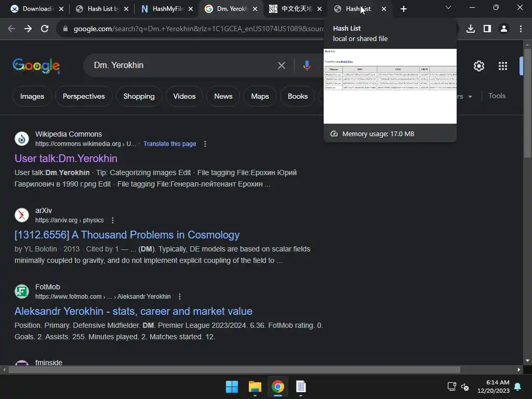
Task: Go back using the browser back arrow
Action: [11, 29]
